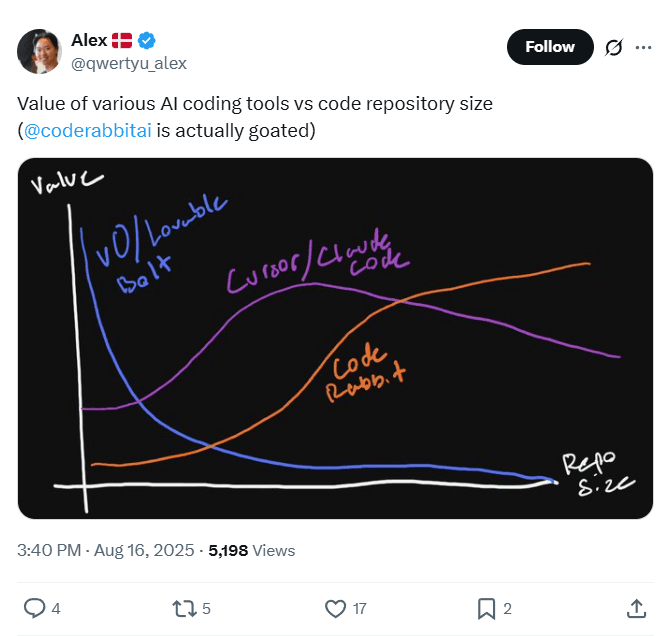Click the reply speech bubble icon
The image size is (667, 636).
click(33, 608)
